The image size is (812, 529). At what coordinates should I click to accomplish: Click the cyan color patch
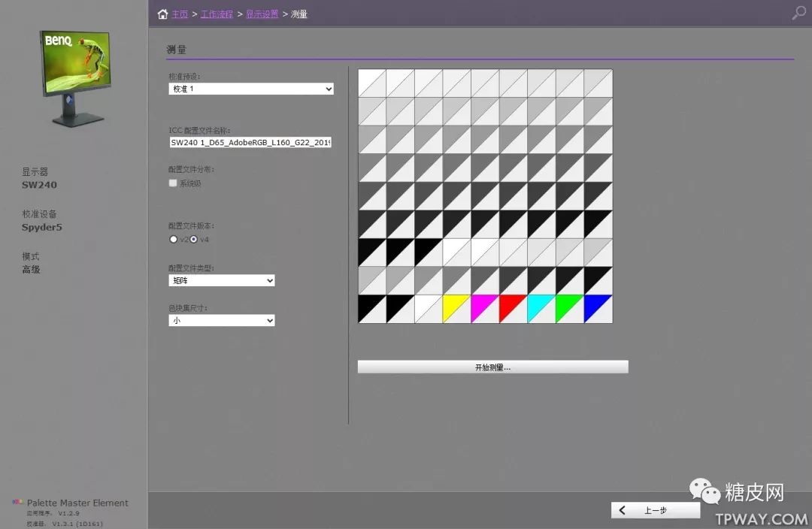click(x=541, y=309)
